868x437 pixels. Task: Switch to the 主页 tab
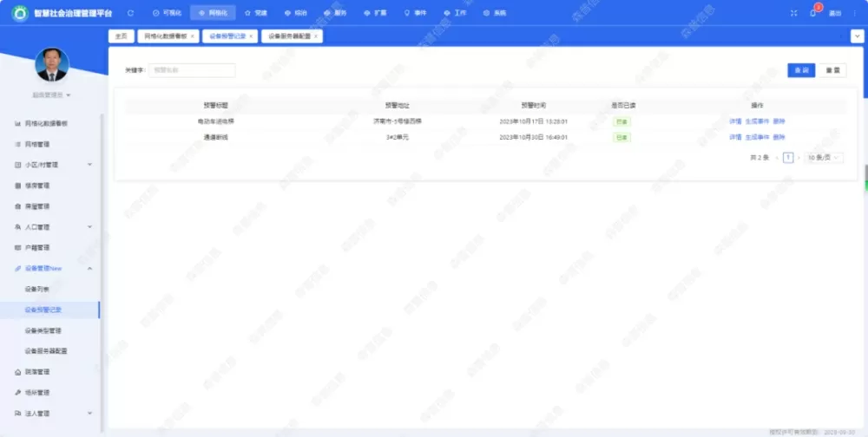(121, 36)
